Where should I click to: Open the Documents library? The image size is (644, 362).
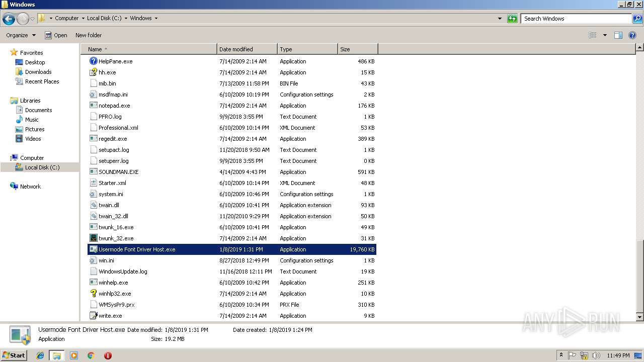click(38, 110)
